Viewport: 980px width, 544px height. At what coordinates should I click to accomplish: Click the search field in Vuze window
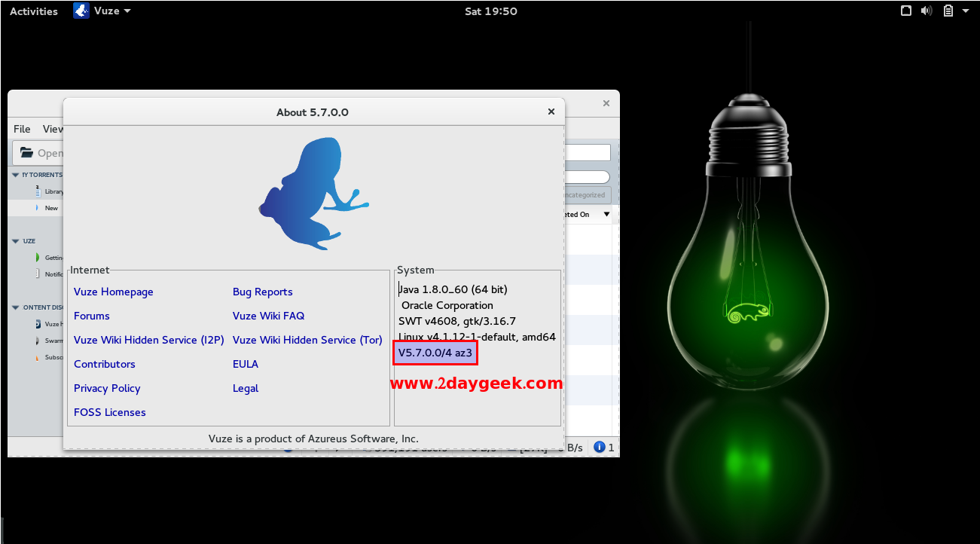point(588,153)
